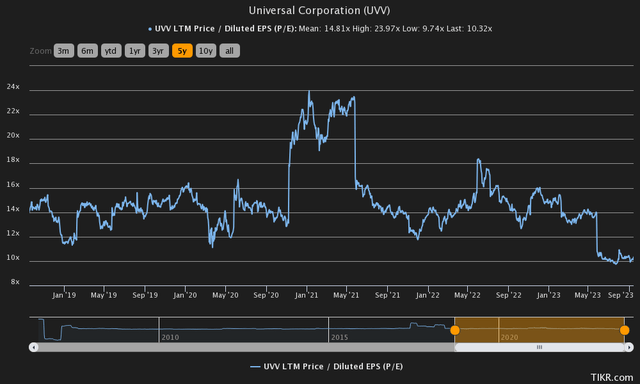This screenshot has height=384, width=640.
Task: Click the 2020 marker in navigator
Action: point(509,337)
